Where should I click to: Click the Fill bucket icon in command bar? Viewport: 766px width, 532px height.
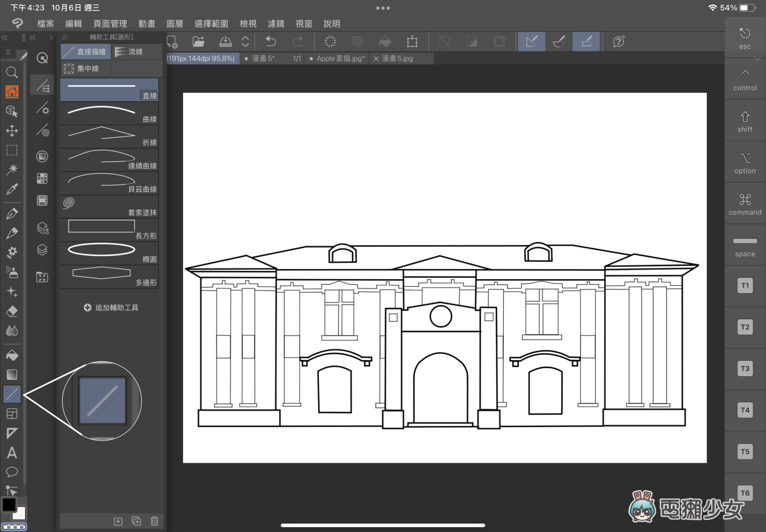point(385,41)
